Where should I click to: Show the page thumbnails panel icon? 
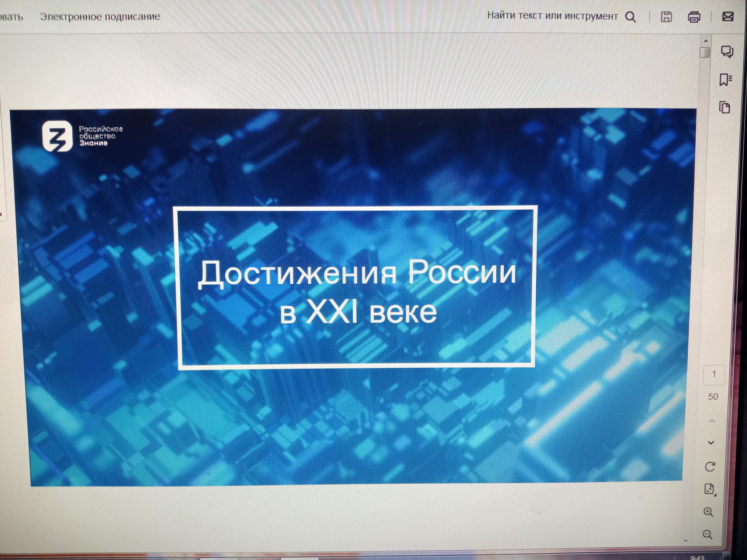point(724,108)
